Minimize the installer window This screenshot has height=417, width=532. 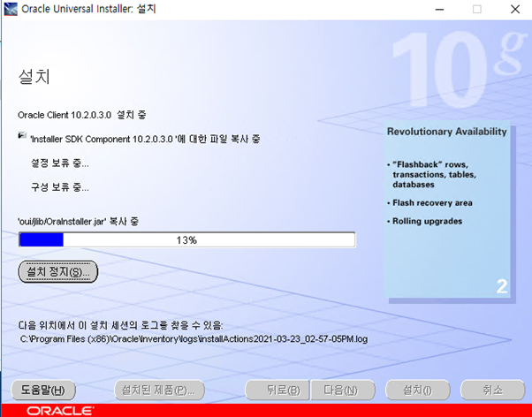[x=440, y=9]
